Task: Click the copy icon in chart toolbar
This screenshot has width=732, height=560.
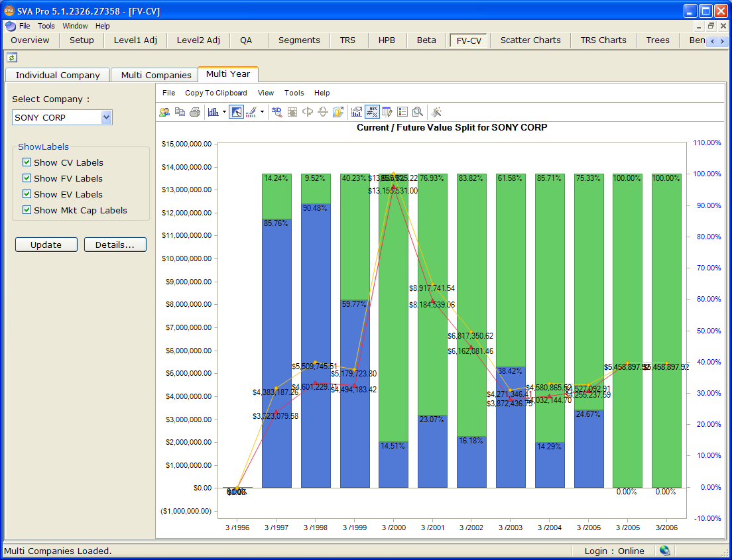Action: click(x=180, y=112)
